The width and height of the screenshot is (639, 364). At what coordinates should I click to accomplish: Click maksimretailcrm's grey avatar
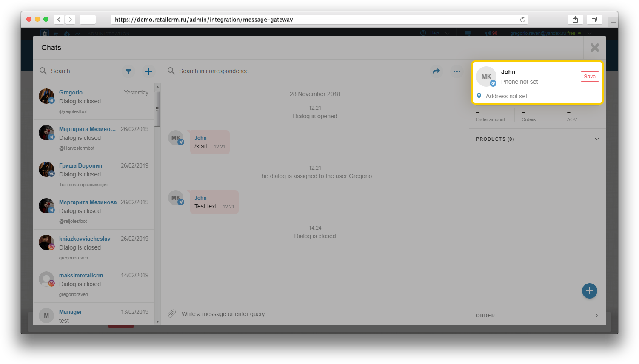pyautogui.click(x=46, y=279)
